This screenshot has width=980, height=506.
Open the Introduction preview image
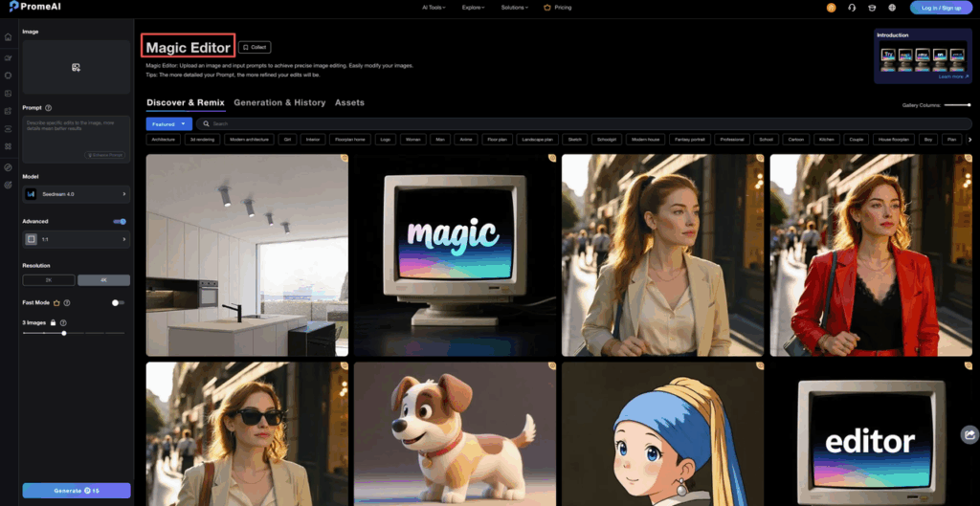pyautogui.click(x=923, y=55)
